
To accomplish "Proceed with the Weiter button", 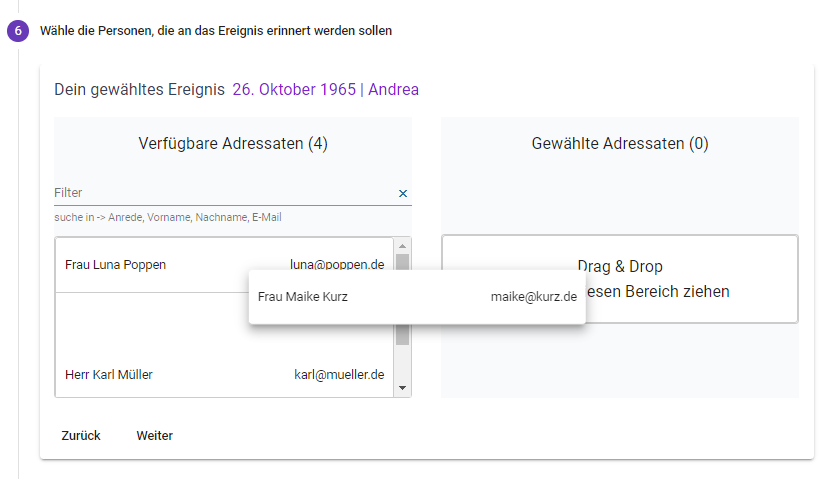I will [x=154, y=436].
